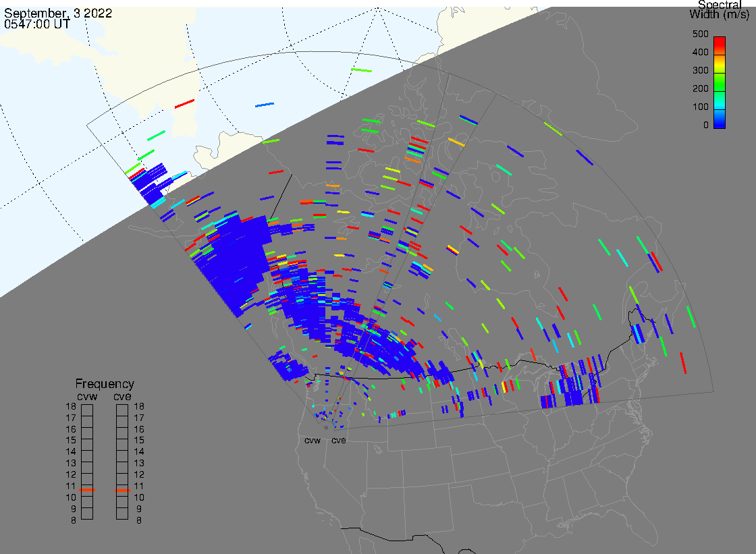Click the "16" label beside the cvw frequency scale

pos(71,429)
